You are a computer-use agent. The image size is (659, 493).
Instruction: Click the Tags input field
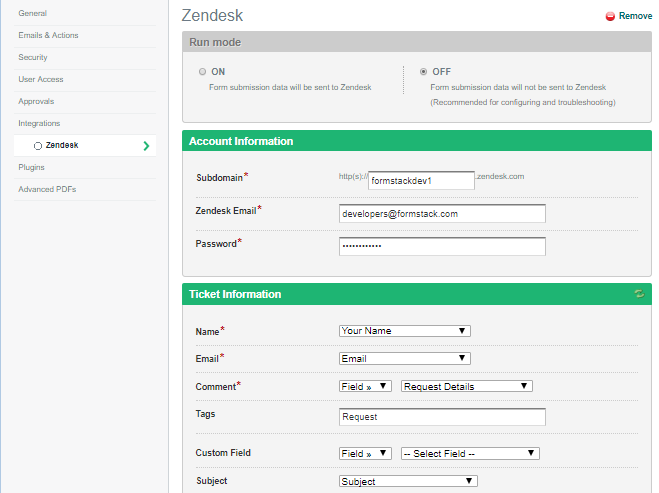pyautogui.click(x=442, y=417)
